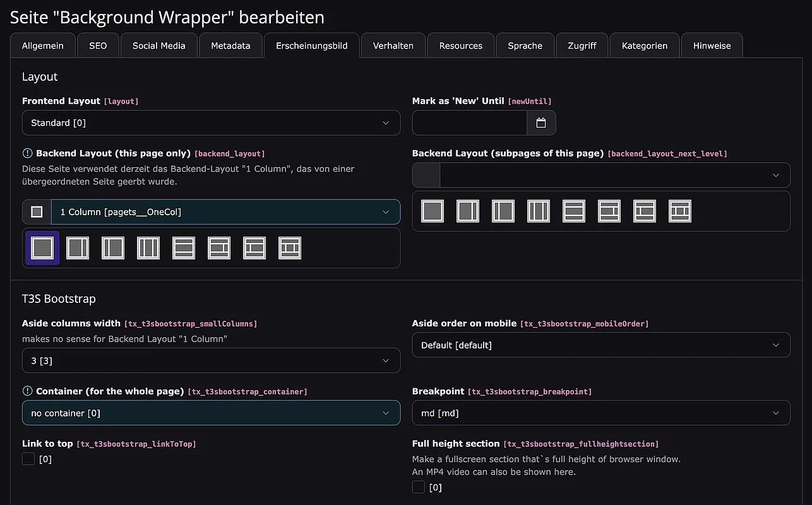Select the single-column layout icon for this page
This screenshot has width=812, height=505.
point(42,248)
